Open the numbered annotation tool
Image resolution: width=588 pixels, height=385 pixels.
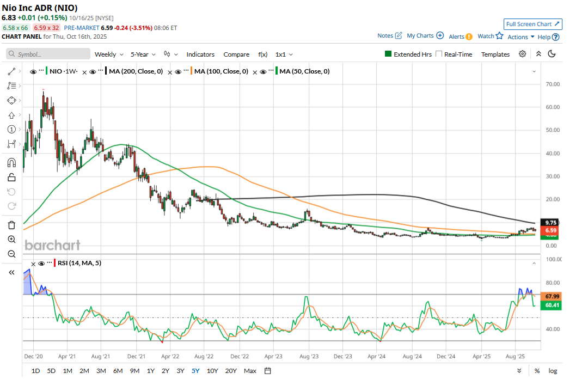[x=11, y=130]
